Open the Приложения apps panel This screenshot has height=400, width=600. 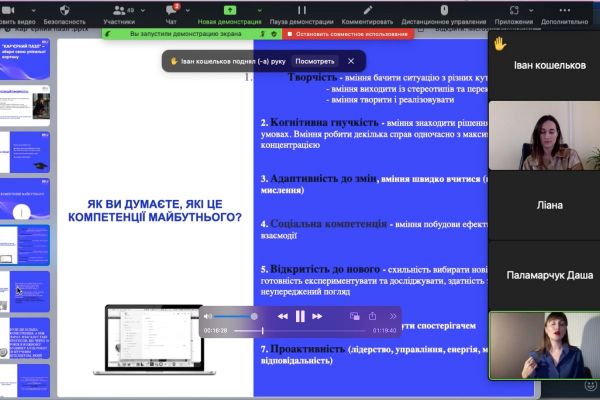513,13
